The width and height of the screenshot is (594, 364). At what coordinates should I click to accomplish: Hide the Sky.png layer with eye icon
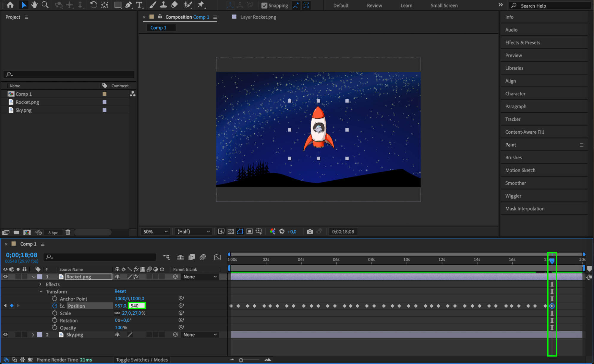(x=5, y=335)
